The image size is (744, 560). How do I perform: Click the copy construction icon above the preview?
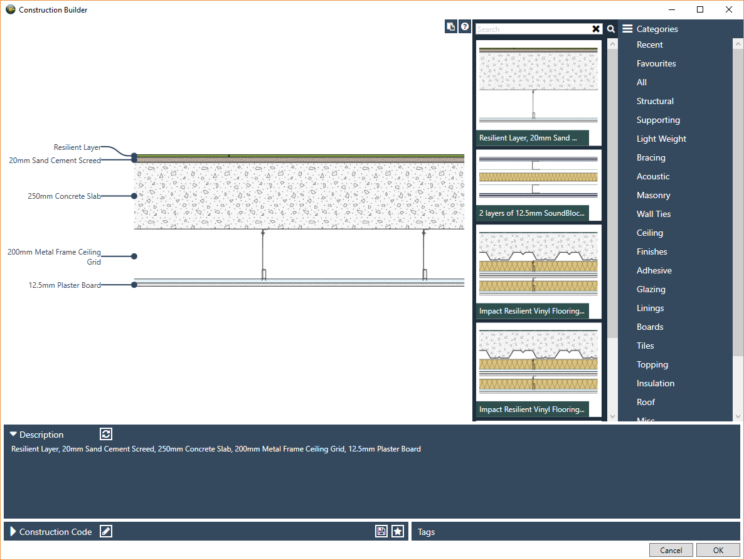[451, 26]
